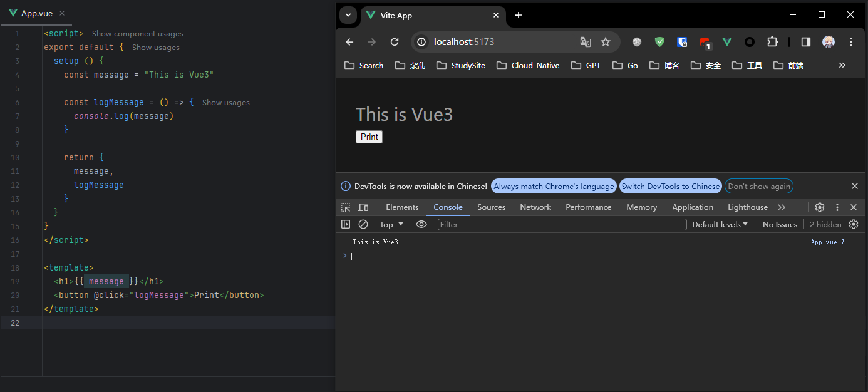Screen dimensions: 868x392
Task: Go forward in browser history
Action: pos(372,42)
